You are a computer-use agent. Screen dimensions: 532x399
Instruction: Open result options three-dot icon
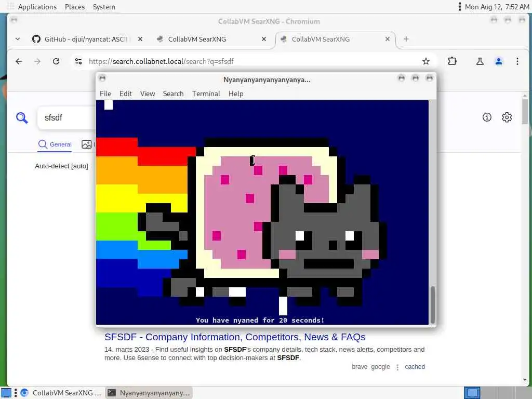(397, 367)
